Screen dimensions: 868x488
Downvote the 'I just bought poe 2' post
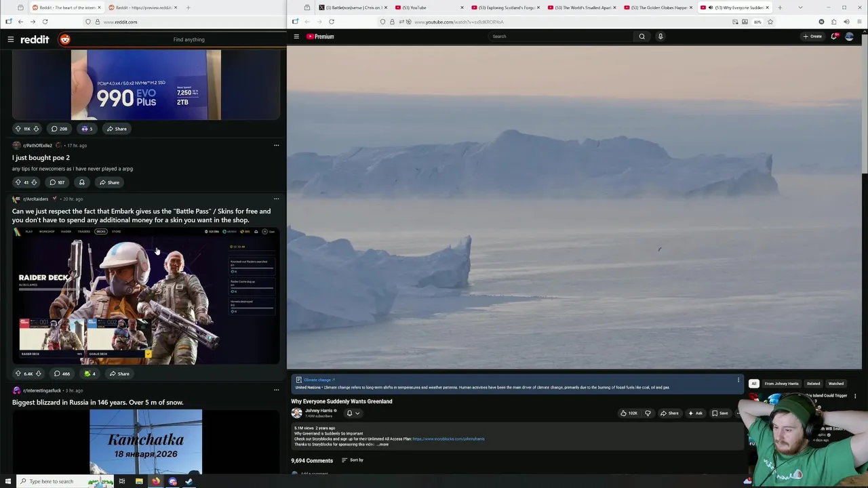coord(34,182)
